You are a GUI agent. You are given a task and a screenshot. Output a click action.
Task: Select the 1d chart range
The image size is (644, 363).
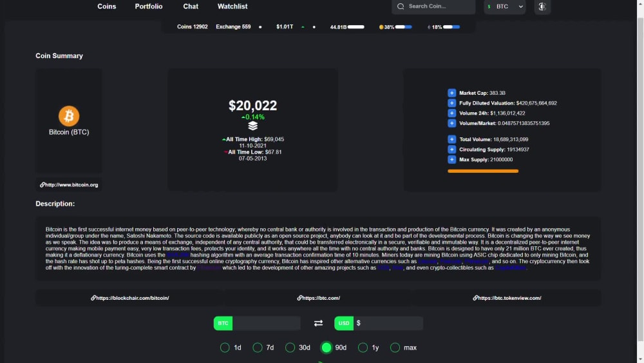(225, 348)
